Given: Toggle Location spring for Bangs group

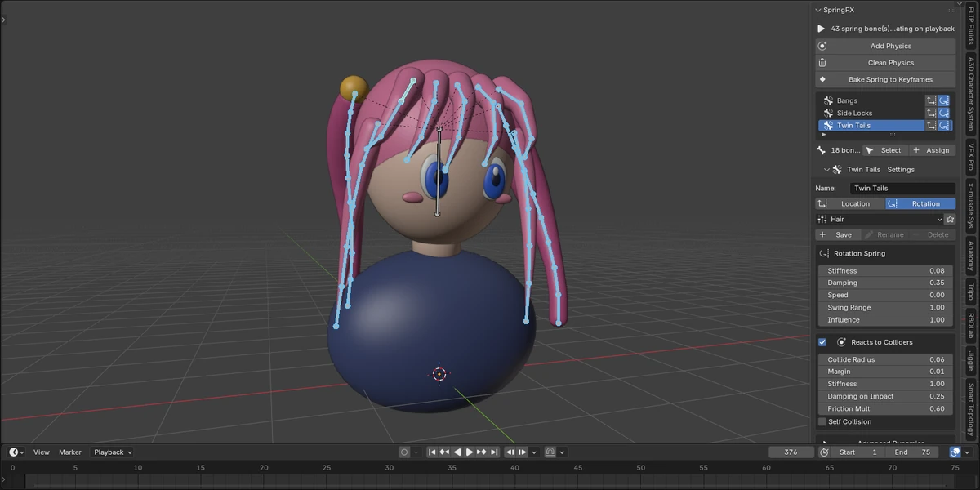Looking at the screenshot, I should pos(931,100).
